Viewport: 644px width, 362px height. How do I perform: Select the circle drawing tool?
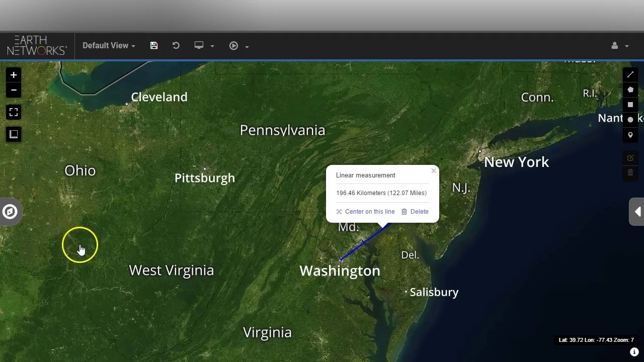pyautogui.click(x=630, y=120)
